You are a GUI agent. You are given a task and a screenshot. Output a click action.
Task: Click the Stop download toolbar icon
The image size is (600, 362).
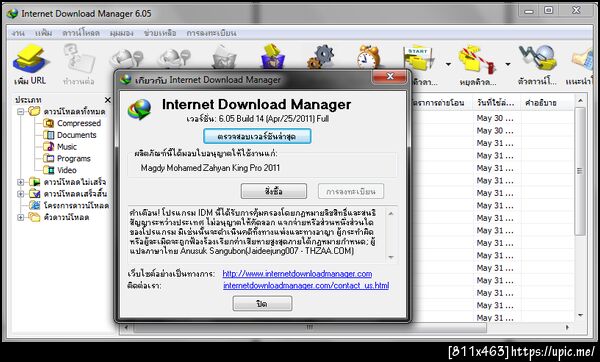coord(127,59)
